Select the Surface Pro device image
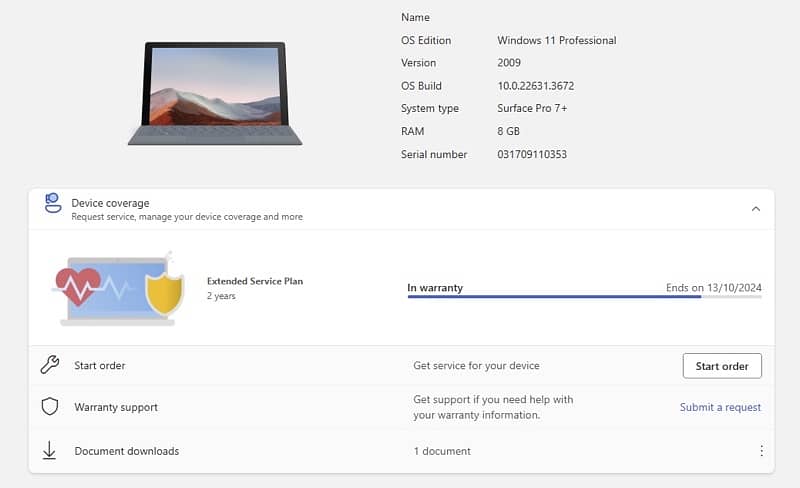The width and height of the screenshot is (800, 488). 215,93
